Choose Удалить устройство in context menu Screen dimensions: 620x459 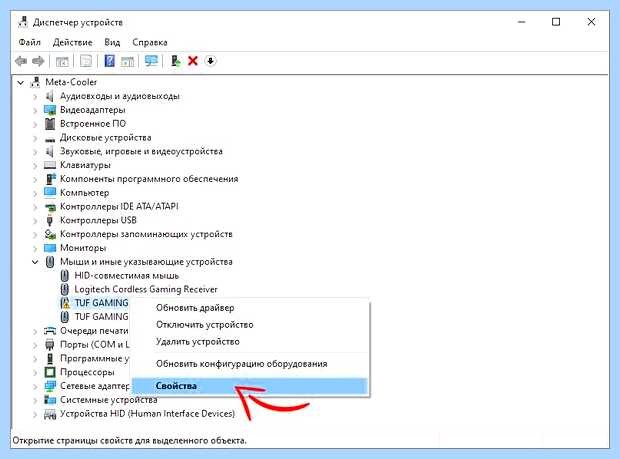[250, 342]
